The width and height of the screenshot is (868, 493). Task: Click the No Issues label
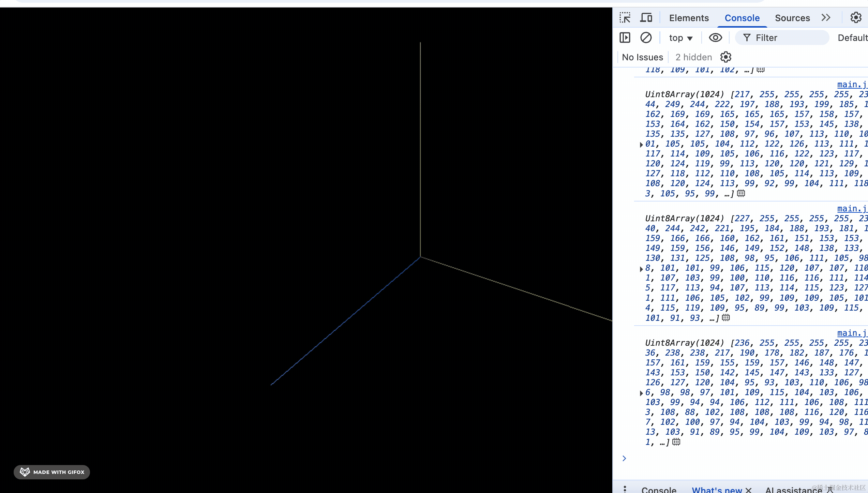642,57
